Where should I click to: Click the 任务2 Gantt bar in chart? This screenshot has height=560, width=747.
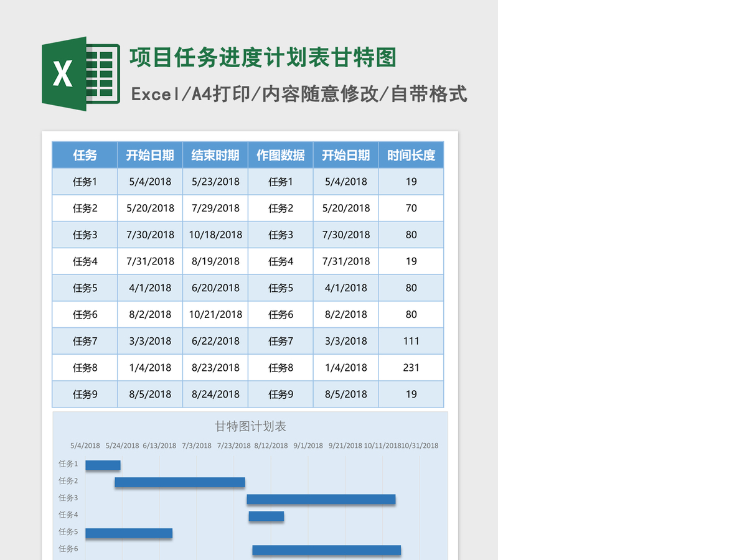(180, 482)
